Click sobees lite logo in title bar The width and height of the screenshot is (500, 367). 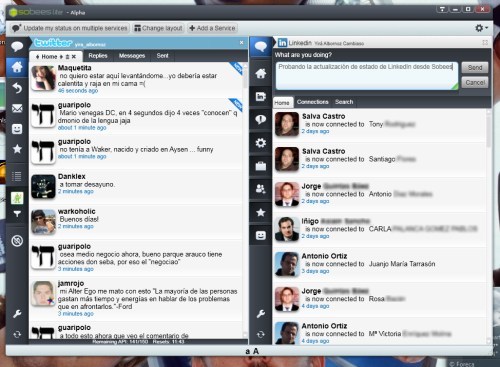36,12
